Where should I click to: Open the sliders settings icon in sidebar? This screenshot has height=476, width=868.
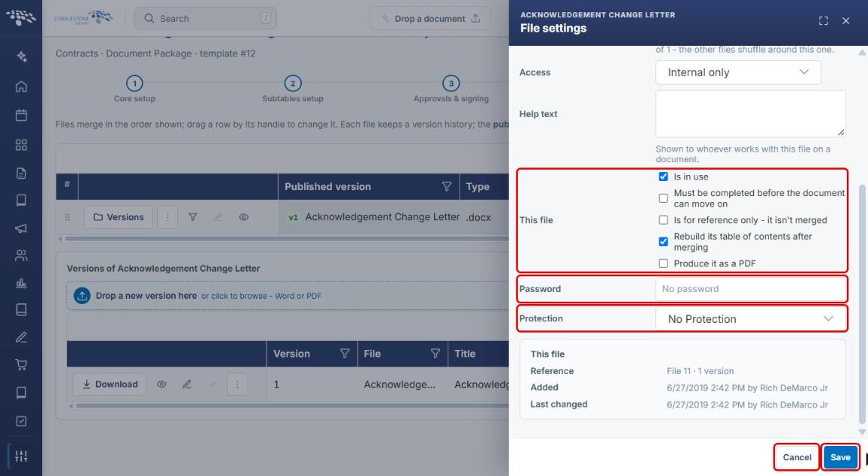pyautogui.click(x=21, y=456)
